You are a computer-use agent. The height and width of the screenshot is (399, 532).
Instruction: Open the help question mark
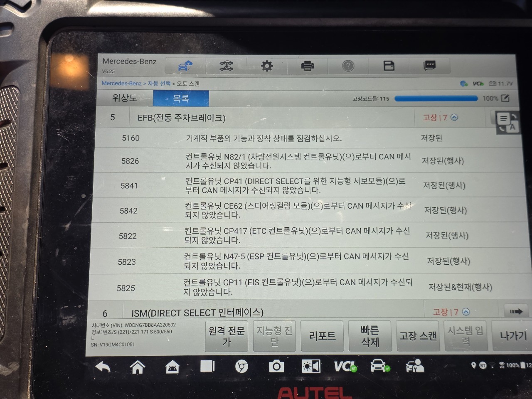point(348,66)
